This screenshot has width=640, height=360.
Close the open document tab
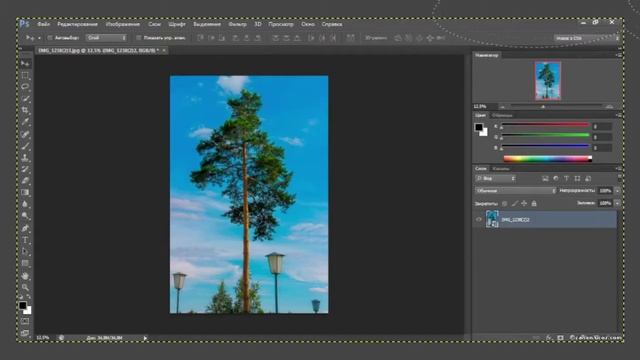click(164, 50)
